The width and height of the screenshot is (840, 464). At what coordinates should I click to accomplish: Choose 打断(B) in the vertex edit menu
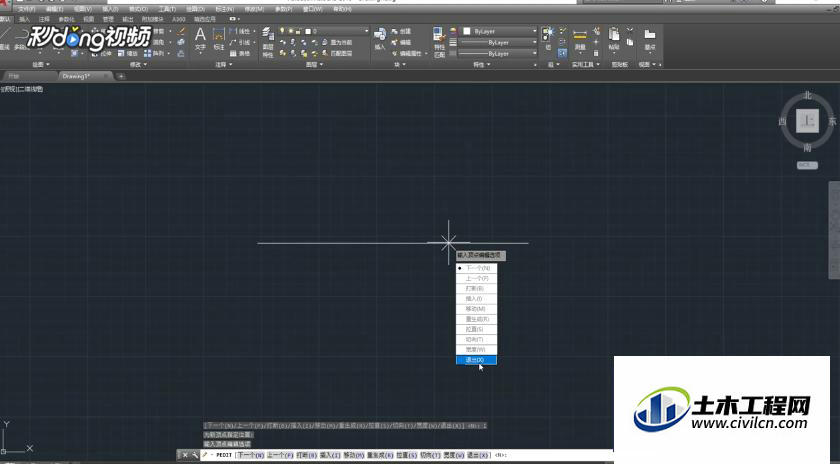pos(477,289)
